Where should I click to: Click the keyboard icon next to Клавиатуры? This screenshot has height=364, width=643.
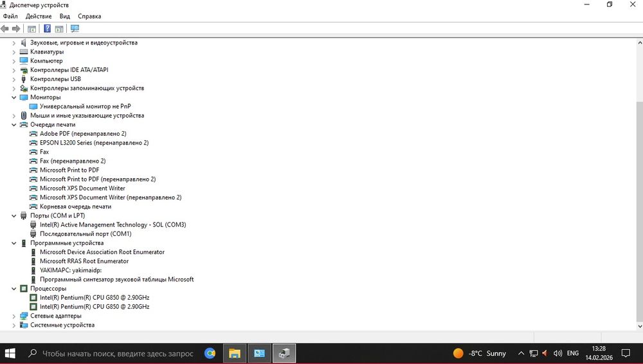click(x=24, y=51)
